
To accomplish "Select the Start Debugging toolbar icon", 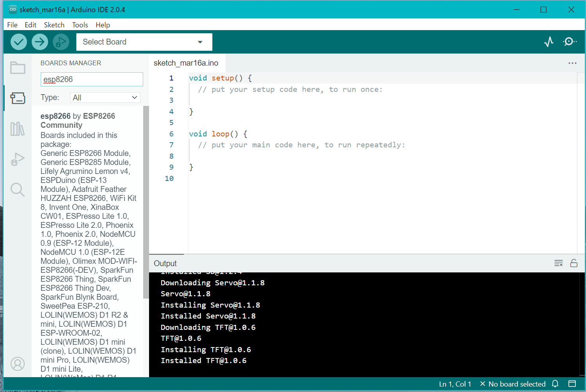I will [x=61, y=42].
